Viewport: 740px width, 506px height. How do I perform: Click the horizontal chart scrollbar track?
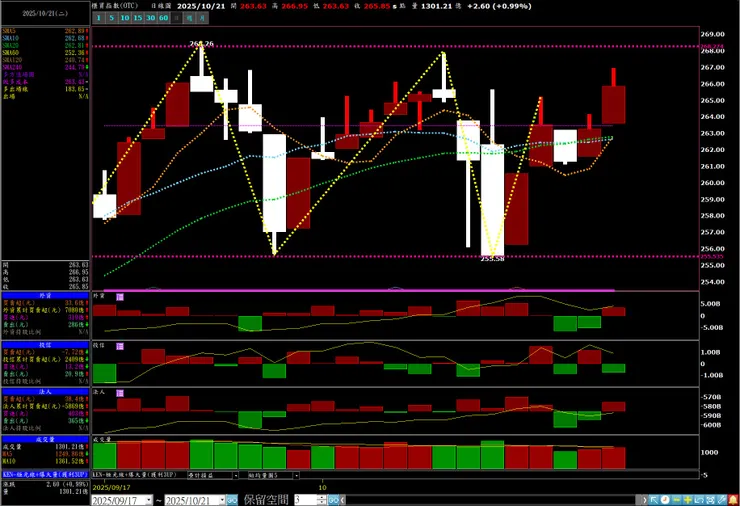[x=493, y=499]
